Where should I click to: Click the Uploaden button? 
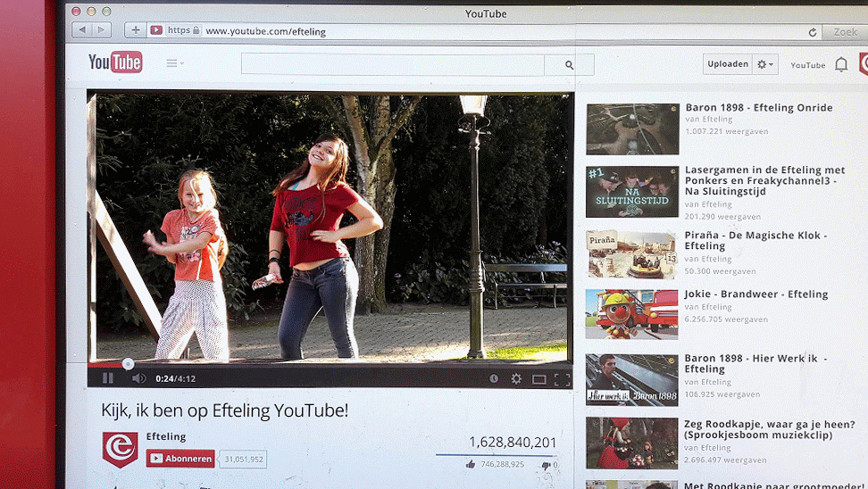coord(728,64)
